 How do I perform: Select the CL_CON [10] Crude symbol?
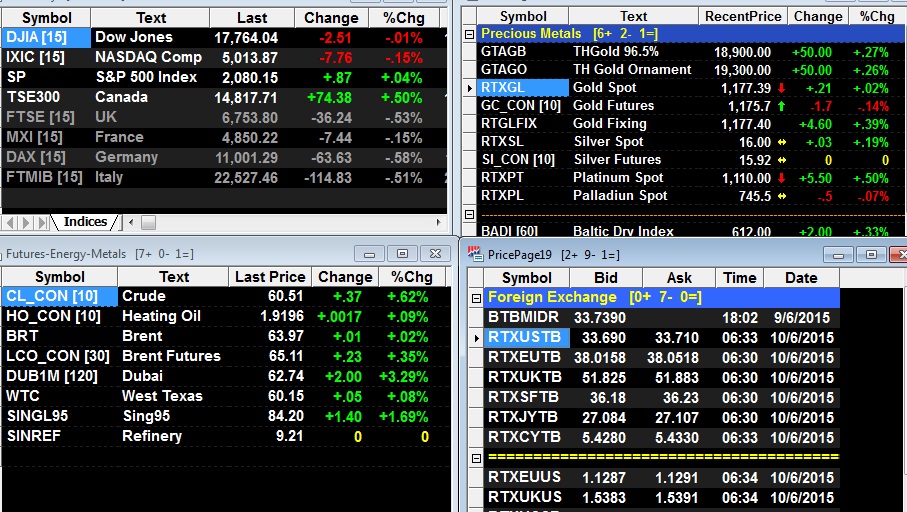[x=60, y=296]
